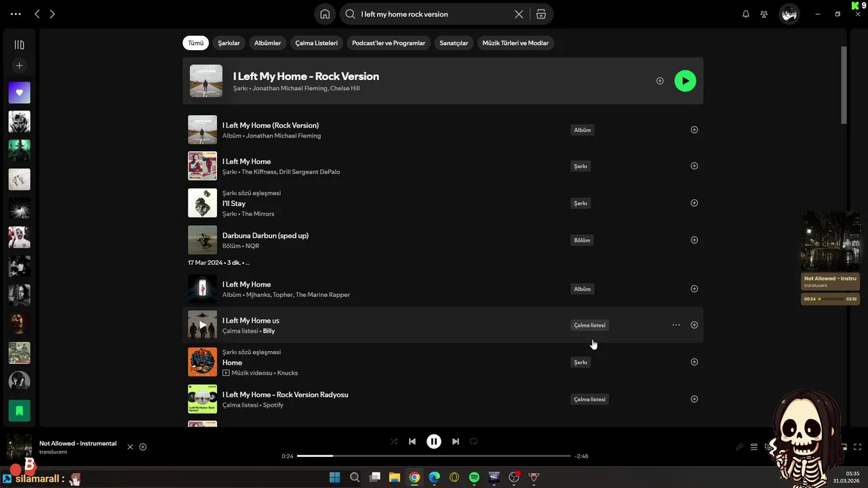868x488 pixels.
Task: Add Mjhanks I Left My Home album to library
Action: coord(694,289)
